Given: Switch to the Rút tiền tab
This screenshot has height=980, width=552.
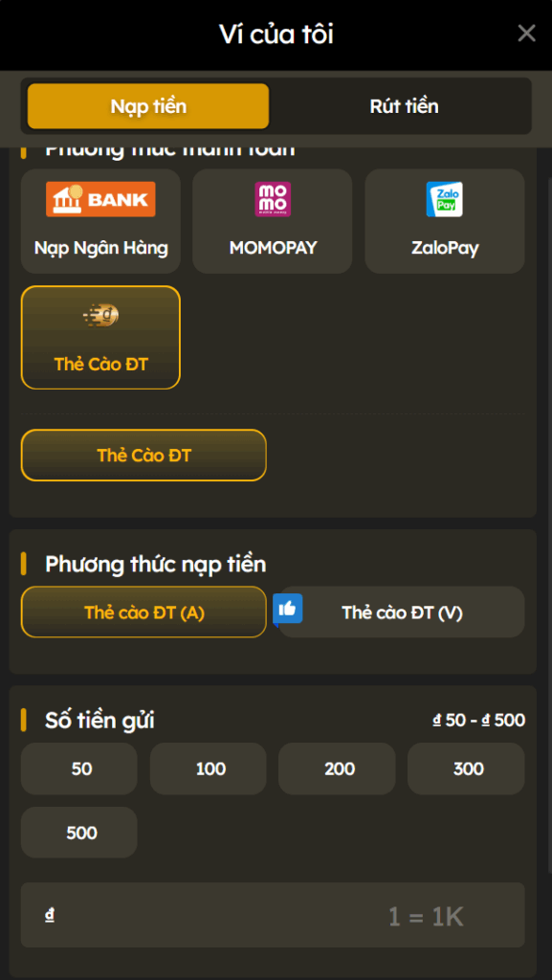Looking at the screenshot, I should click(404, 106).
